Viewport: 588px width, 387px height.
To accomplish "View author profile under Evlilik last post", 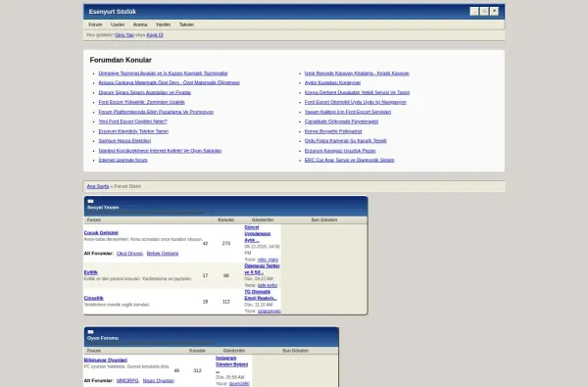I will coord(268,285).
